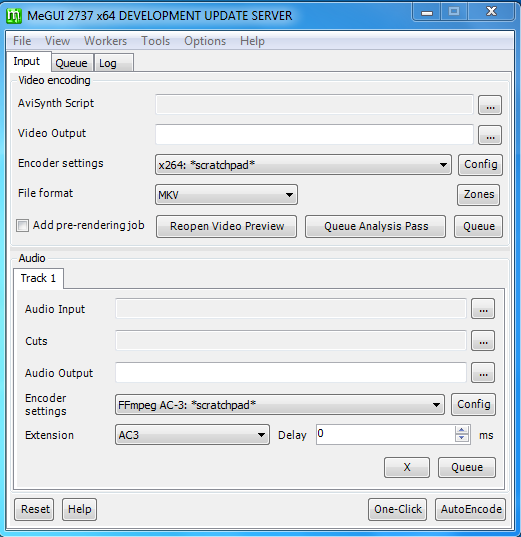This screenshot has height=537, width=521.
Task: Click the Video Output text field
Action: click(x=314, y=135)
